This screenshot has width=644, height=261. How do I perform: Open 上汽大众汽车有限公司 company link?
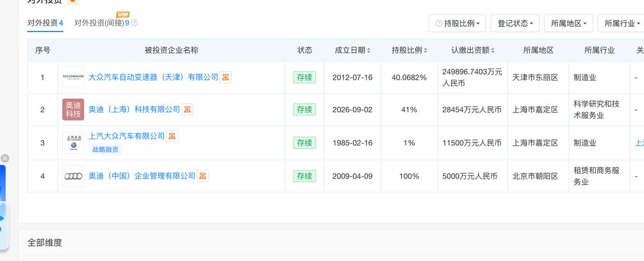pyautogui.click(x=127, y=136)
